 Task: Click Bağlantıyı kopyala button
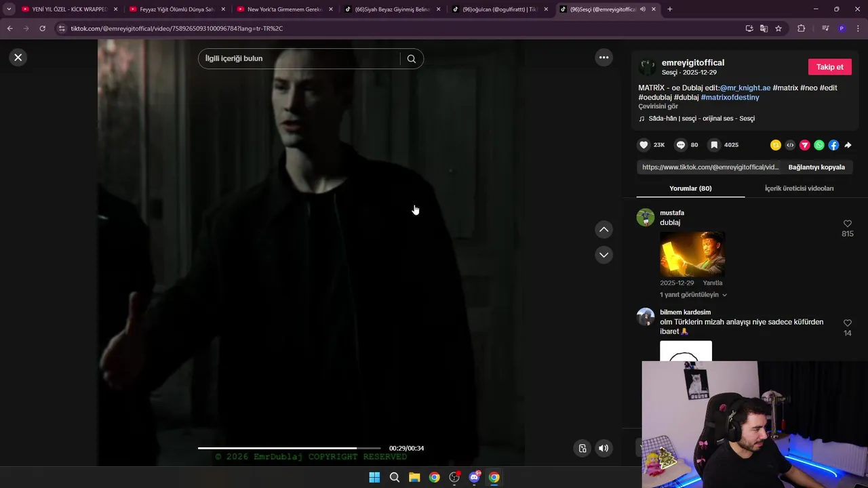coord(816,167)
